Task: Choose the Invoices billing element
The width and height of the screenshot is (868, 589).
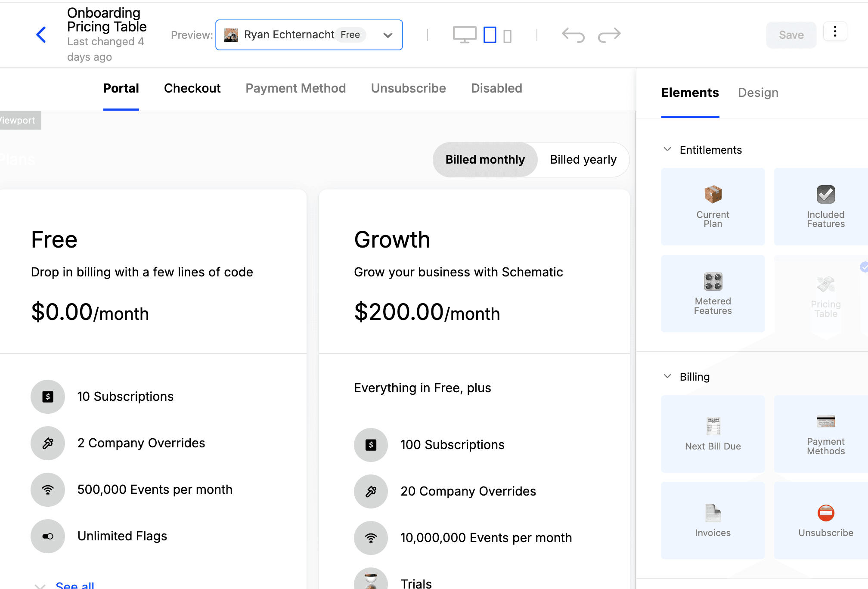Action: pyautogui.click(x=713, y=520)
